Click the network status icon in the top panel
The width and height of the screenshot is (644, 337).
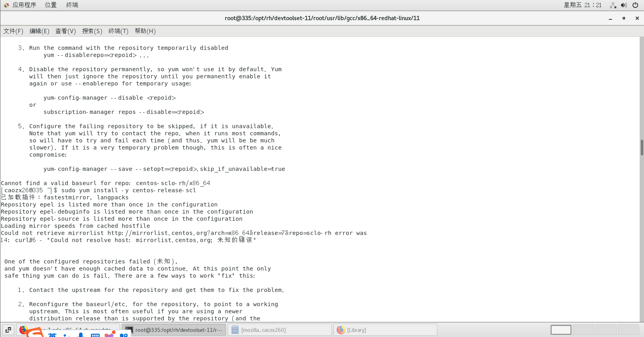613,5
